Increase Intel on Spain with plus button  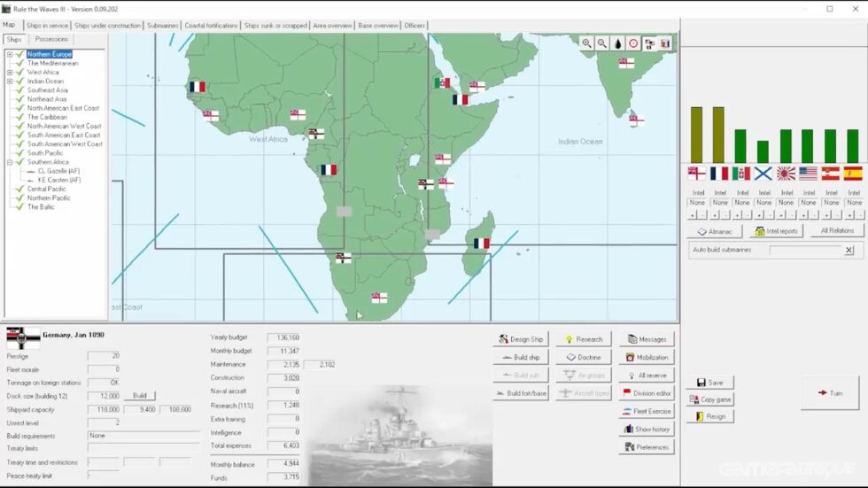pos(849,214)
